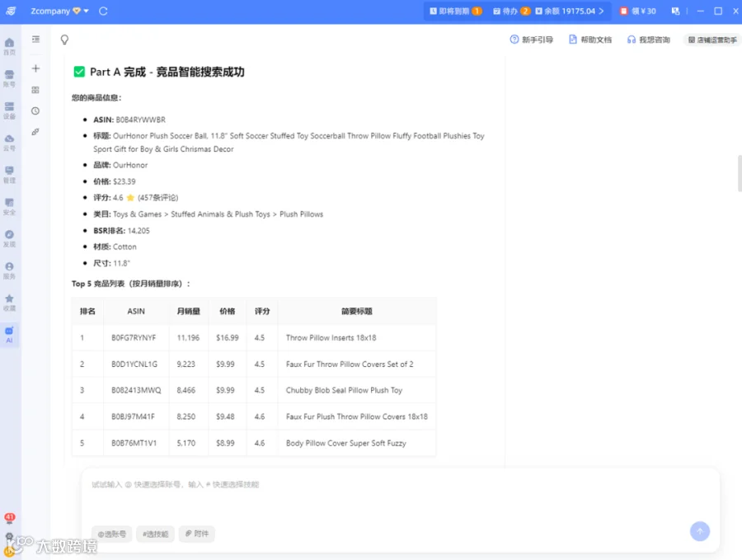Click title Body Pillow Cover Super Soft Fuzzy
Screen dimensions: 742x560
pyautogui.click(x=346, y=443)
